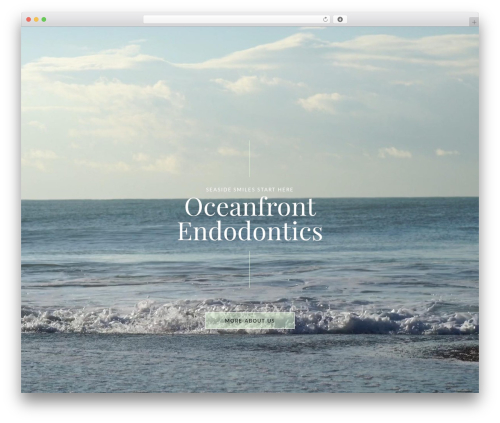Maximize the window with the green button

pos(44,20)
